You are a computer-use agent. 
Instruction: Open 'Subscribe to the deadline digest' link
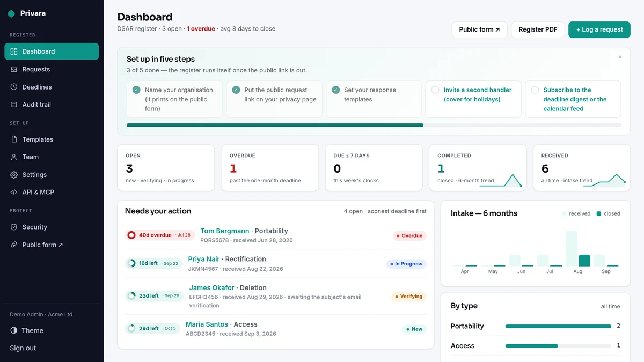point(575,99)
